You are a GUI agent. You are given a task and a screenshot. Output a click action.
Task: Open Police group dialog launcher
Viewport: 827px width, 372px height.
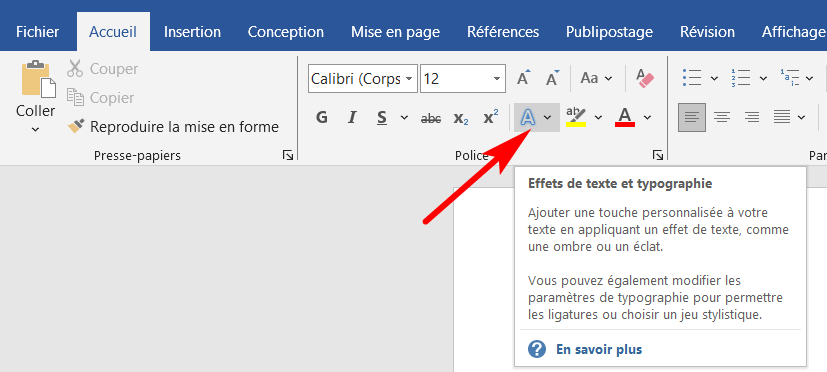pos(658,155)
